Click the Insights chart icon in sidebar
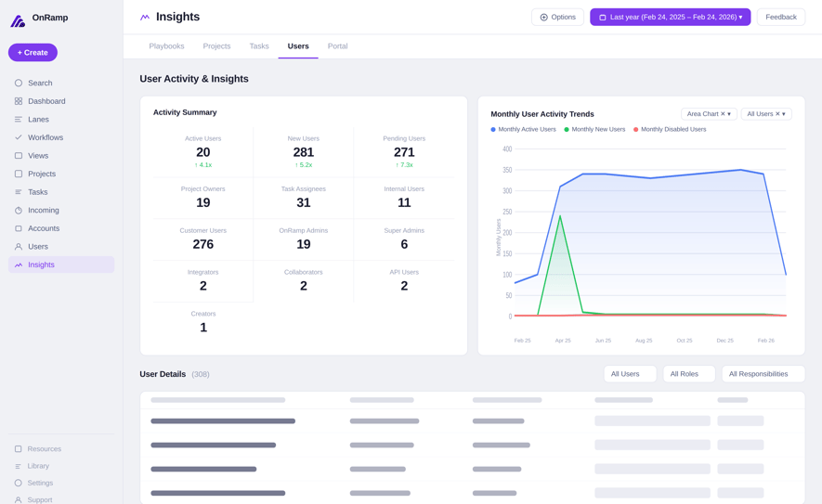The height and width of the screenshot is (504, 822). click(x=19, y=265)
